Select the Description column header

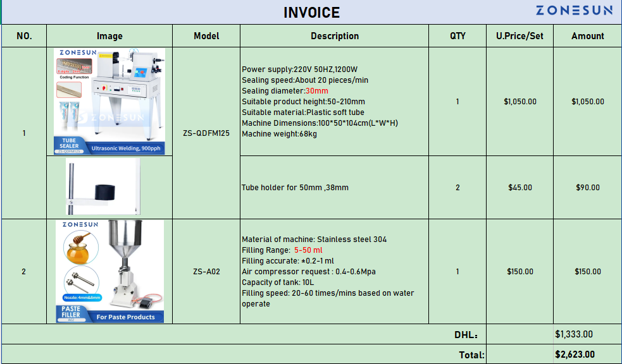[x=334, y=36]
